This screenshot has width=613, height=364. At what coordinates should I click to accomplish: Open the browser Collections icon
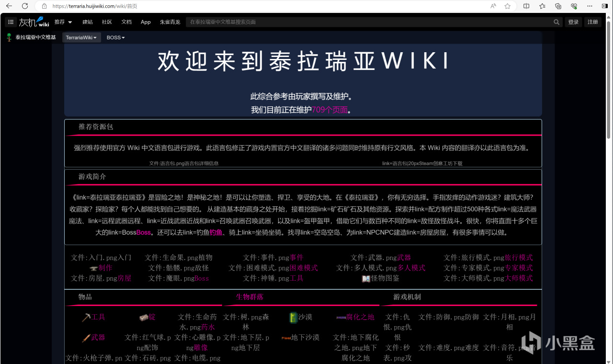pyautogui.click(x=558, y=6)
